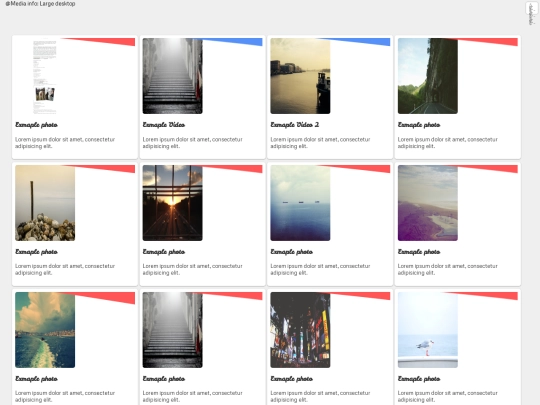Image resolution: width=540 pixels, height=405 pixels.
Task: Open the sunset highway thumbnail
Action: click(x=173, y=203)
